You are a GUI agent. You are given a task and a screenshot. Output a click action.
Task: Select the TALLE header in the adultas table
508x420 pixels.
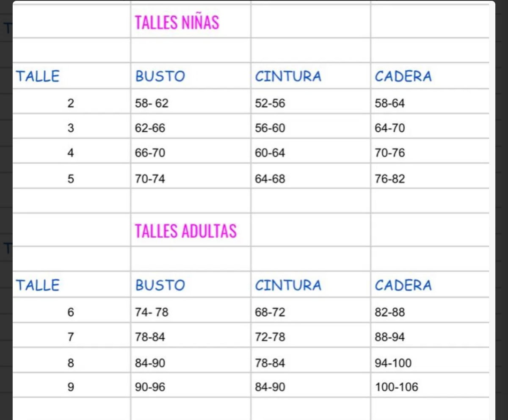pyautogui.click(x=38, y=285)
